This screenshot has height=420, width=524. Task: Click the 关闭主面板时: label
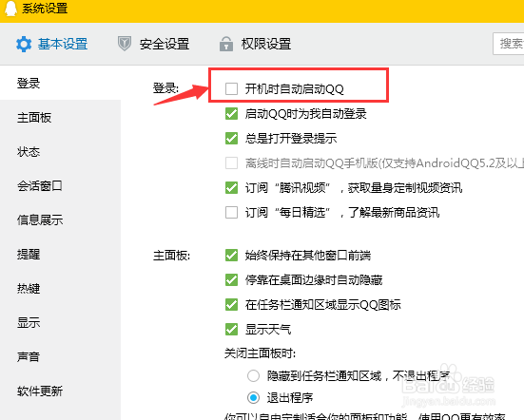[260, 353]
